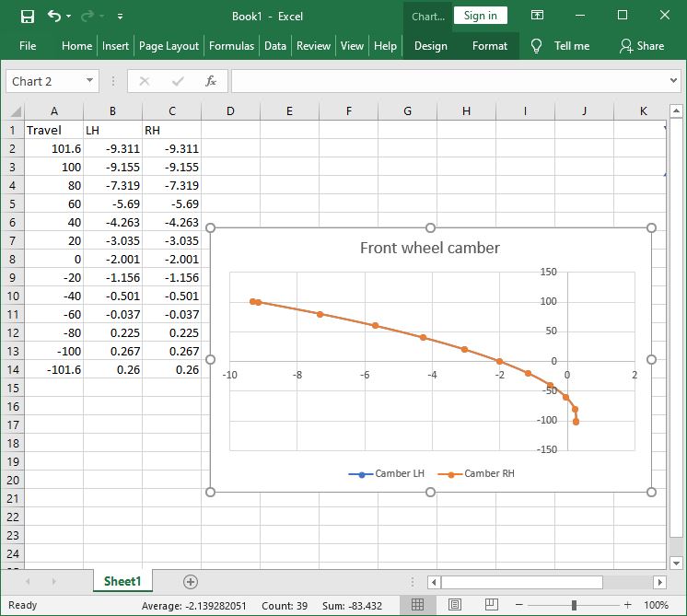687x616 pixels.
Task: Click the zoom slider in status bar
Action: click(x=574, y=605)
